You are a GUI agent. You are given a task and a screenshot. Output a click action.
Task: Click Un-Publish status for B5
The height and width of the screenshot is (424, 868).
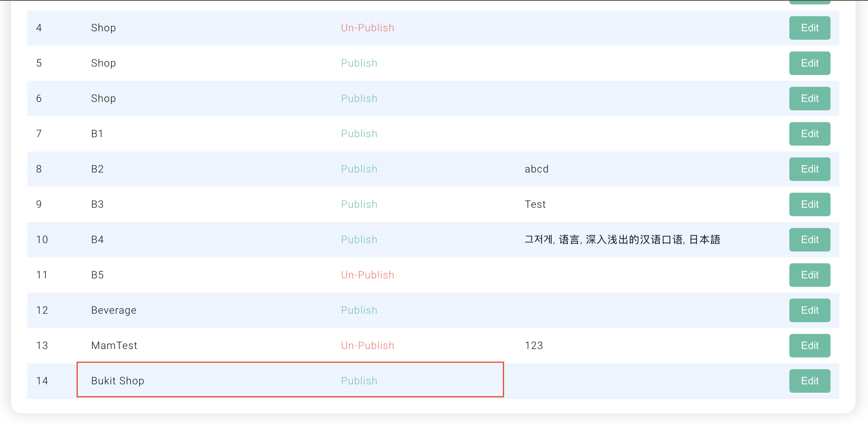pos(367,275)
